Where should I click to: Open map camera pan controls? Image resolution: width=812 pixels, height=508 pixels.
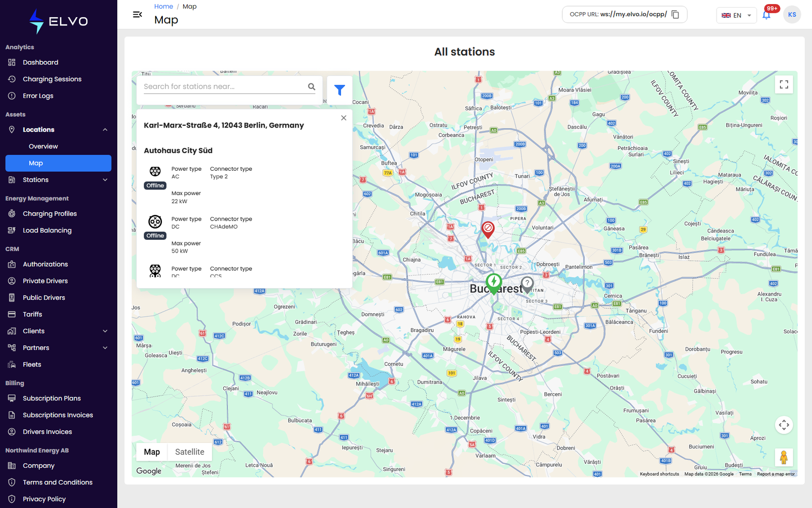(x=784, y=425)
